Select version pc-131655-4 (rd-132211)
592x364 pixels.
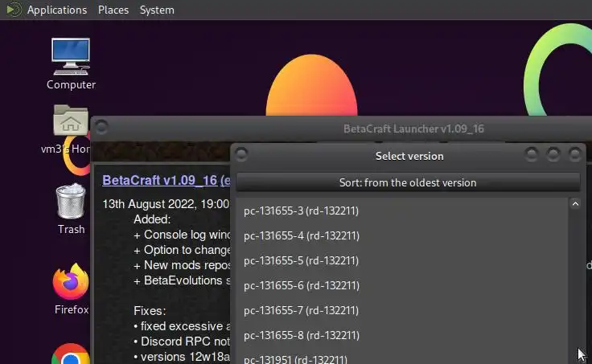tap(402, 235)
